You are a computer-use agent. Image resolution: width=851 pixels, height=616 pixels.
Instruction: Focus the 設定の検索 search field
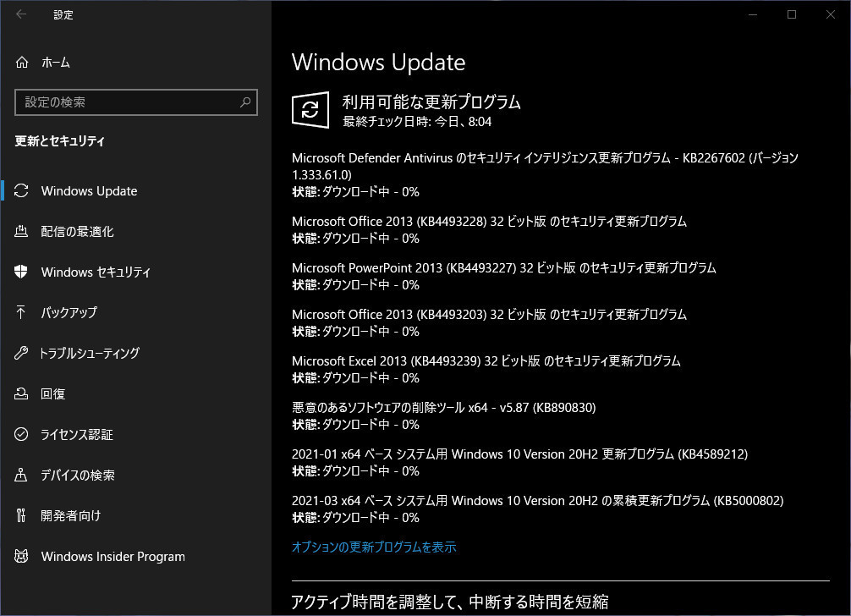coord(136,102)
